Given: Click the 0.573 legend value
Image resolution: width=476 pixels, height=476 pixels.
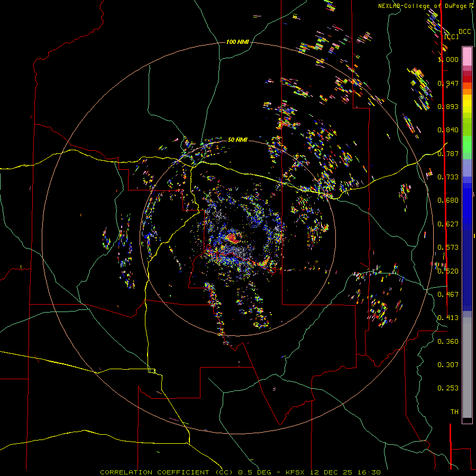Looking at the screenshot, I should (448, 248).
